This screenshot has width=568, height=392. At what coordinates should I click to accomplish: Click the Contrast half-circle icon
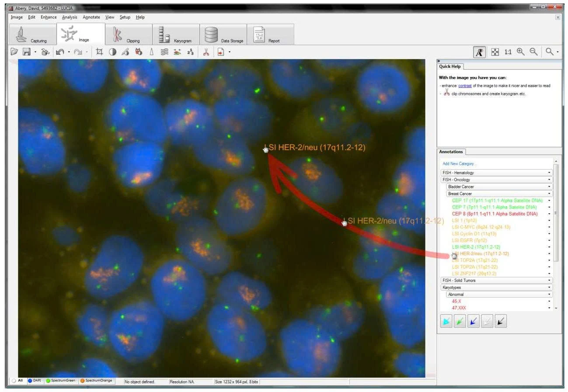112,52
